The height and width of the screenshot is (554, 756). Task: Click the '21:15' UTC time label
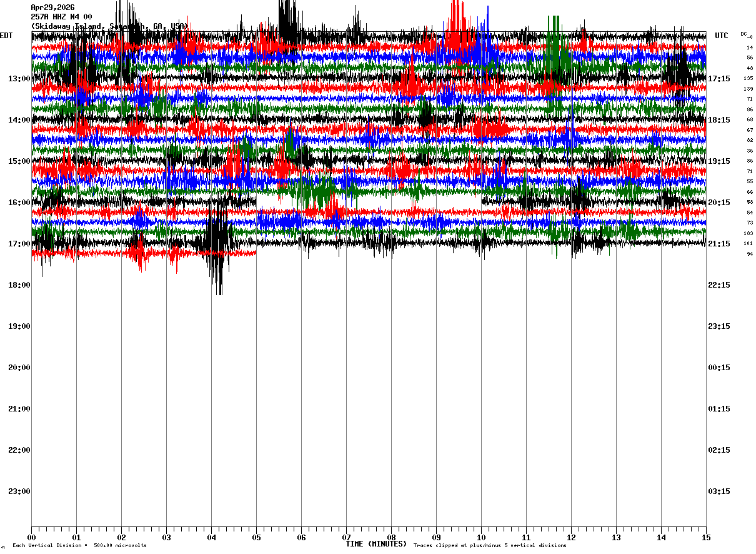(719, 243)
